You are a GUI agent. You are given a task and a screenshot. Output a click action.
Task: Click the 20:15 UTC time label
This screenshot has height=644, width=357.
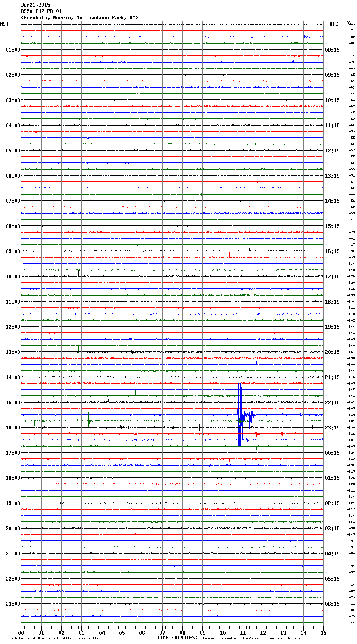click(x=332, y=352)
